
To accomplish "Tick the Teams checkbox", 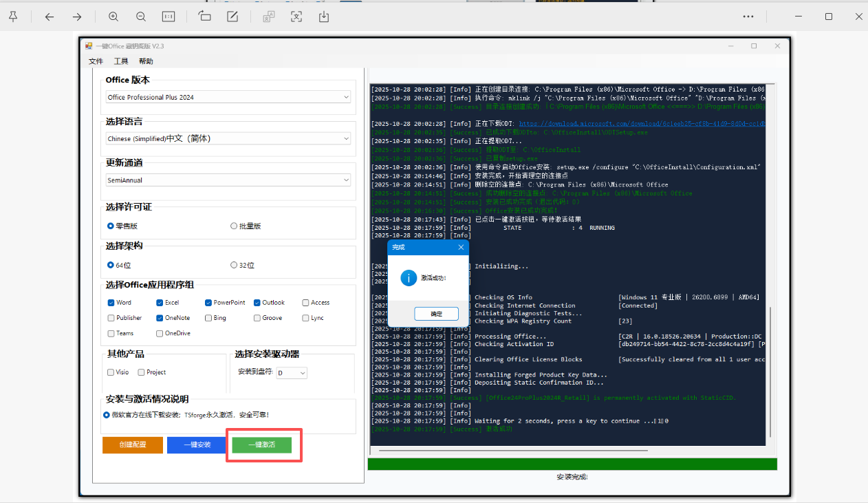I will click(x=111, y=334).
